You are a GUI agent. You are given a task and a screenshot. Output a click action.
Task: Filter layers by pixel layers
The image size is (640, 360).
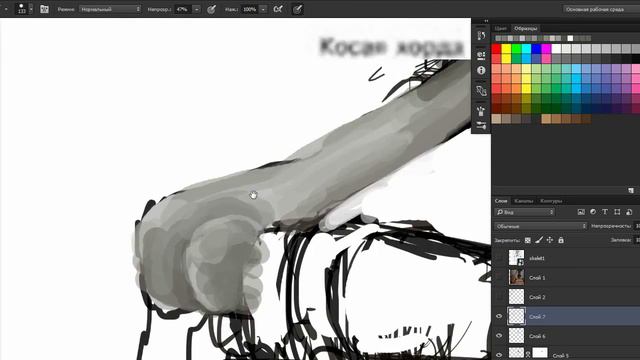[581, 212]
